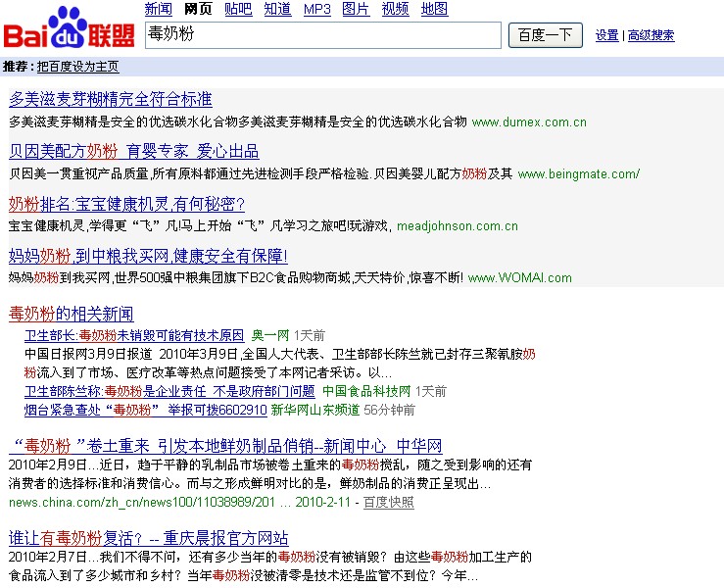Click the Baidu 联盟 logo
This screenshot has width=724, height=588.
click(69, 27)
